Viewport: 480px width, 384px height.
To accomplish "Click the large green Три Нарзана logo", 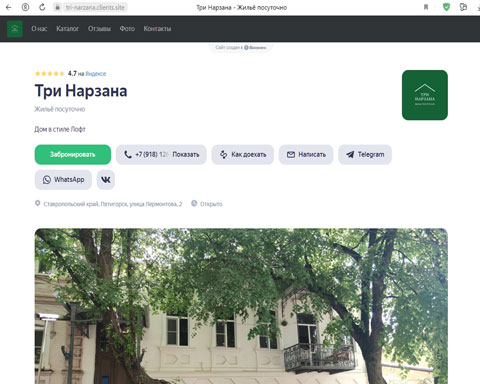I will coord(425,95).
